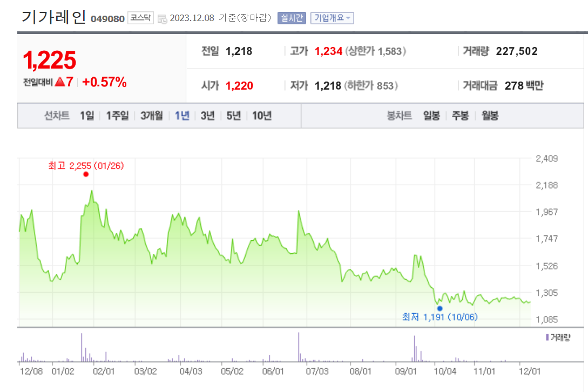Click the 기가레인 stock name heading
The image size is (588, 392).
click(53, 17)
